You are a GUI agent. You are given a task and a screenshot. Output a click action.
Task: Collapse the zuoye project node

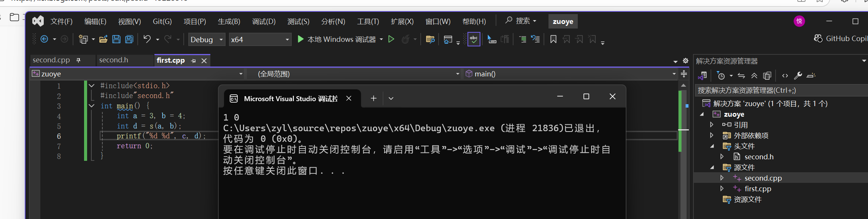coord(702,114)
